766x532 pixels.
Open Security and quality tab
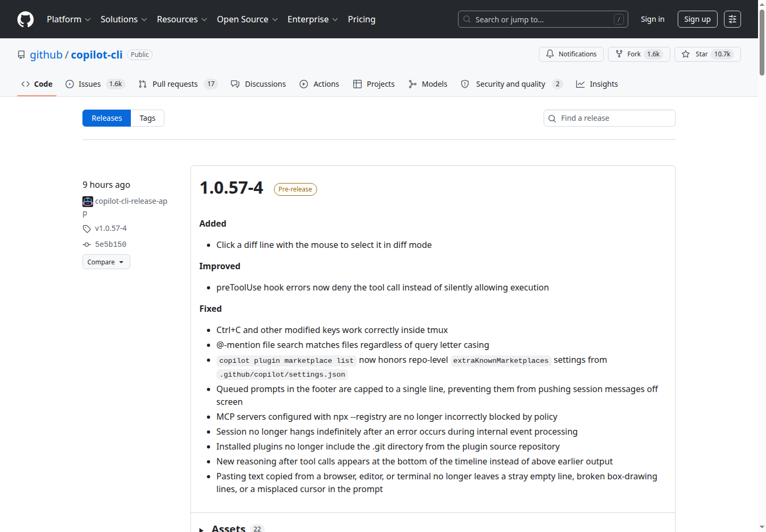[512, 84]
